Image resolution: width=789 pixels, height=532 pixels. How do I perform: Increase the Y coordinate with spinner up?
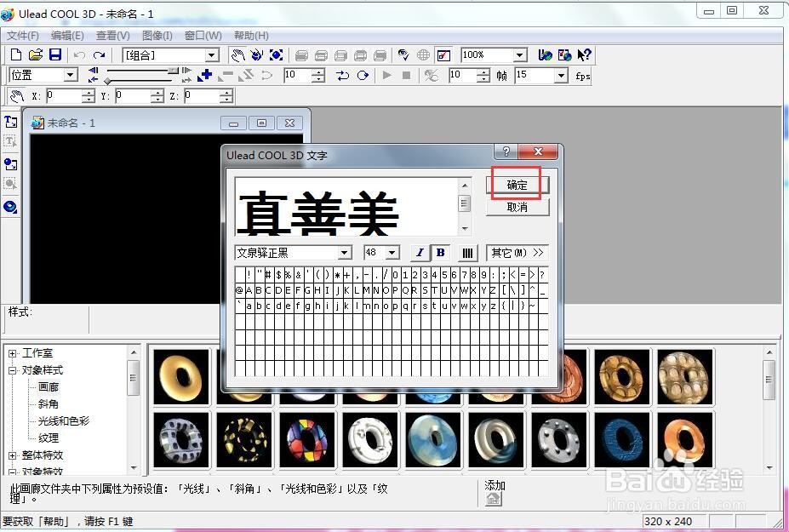[x=157, y=93]
